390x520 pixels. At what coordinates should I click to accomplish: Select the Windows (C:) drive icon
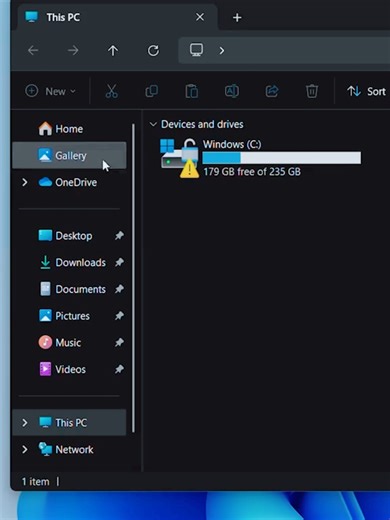(179, 158)
